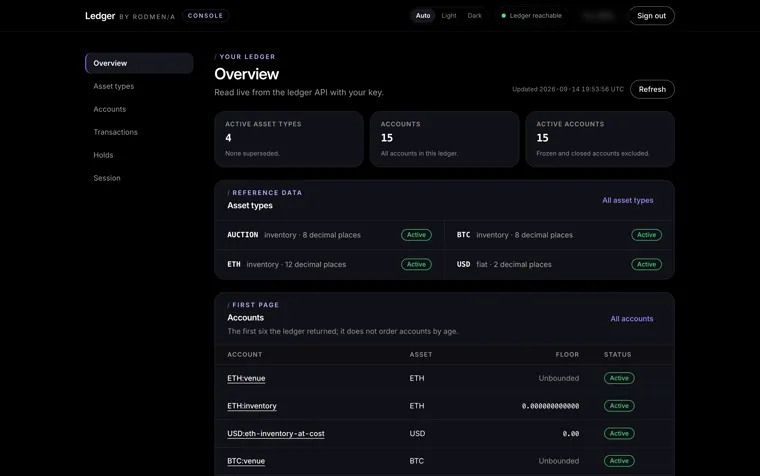
Task: Open Transactions in the sidebar
Action: click(x=115, y=132)
